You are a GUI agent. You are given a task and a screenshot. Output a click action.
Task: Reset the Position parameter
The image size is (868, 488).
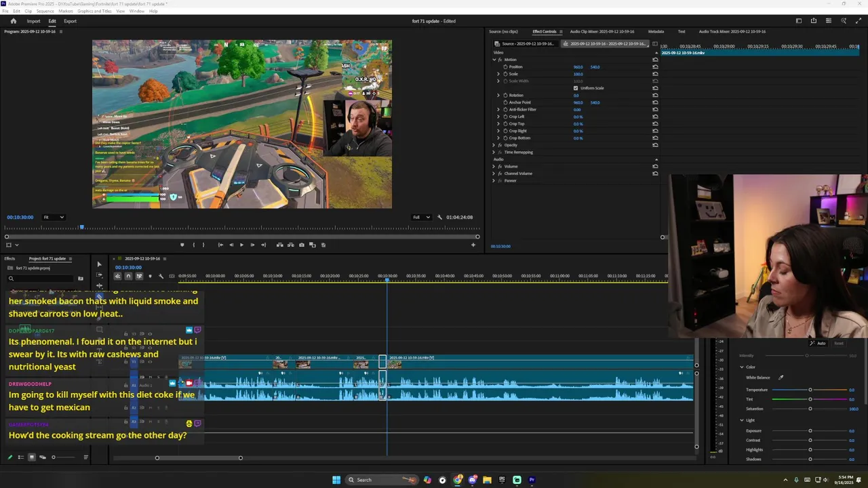[655, 67]
